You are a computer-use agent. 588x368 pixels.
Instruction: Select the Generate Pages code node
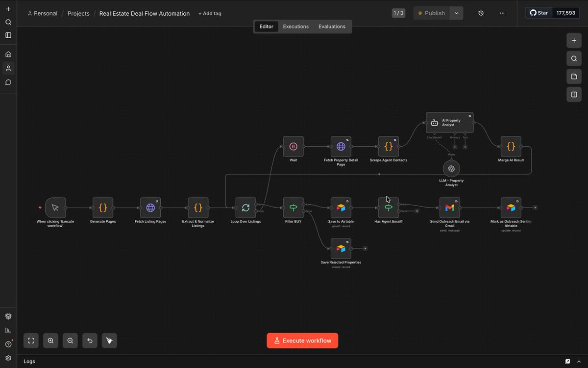coord(103,208)
